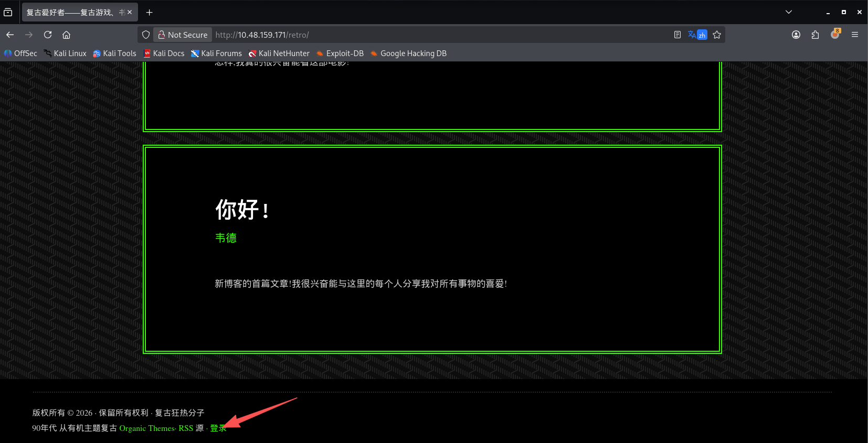Open the Google Hacking DB bookmark
868x443 pixels.
coord(408,53)
